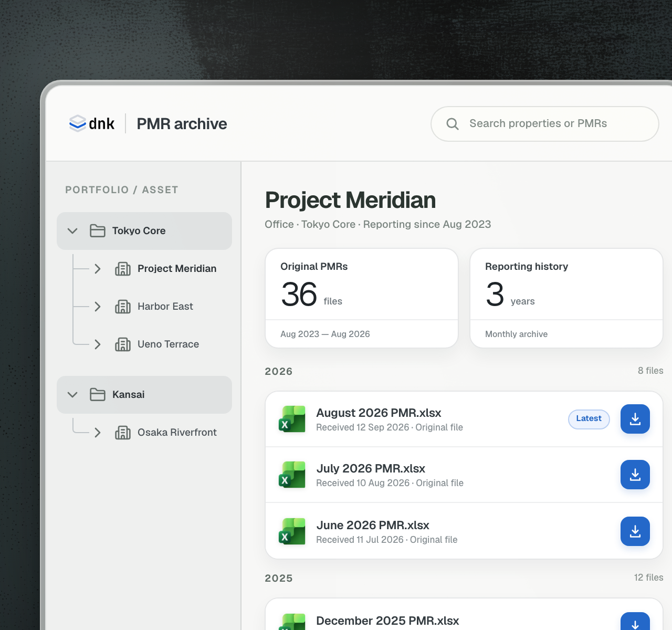Download the July 2026 PMR file
This screenshot has width=672, height=630.
click(635, 475)
